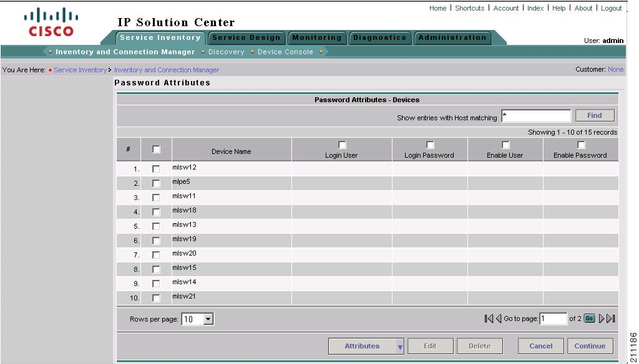Select all devices with header checkbox

pyautogui.click(x=156, y=150)
